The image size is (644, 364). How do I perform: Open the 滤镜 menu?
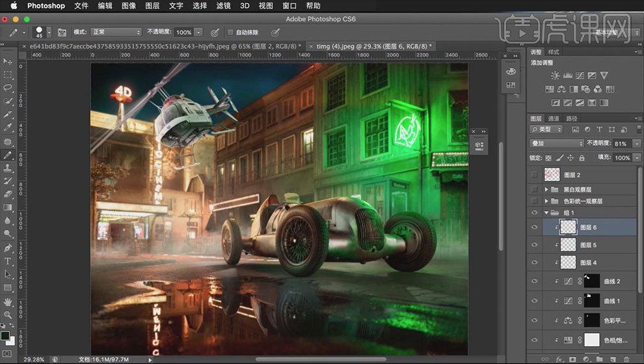coord(223,6)
